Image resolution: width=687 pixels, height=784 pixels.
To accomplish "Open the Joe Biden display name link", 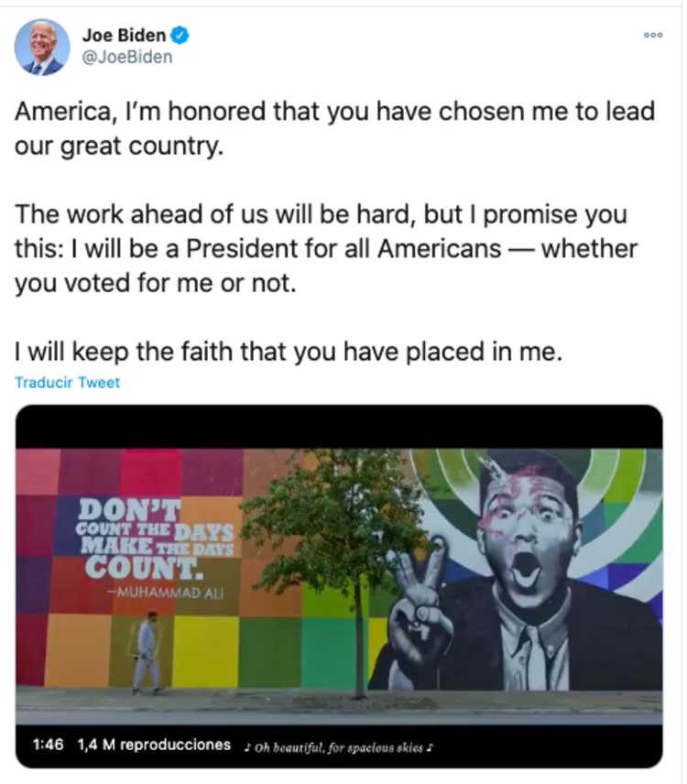I will click(124, 37).
